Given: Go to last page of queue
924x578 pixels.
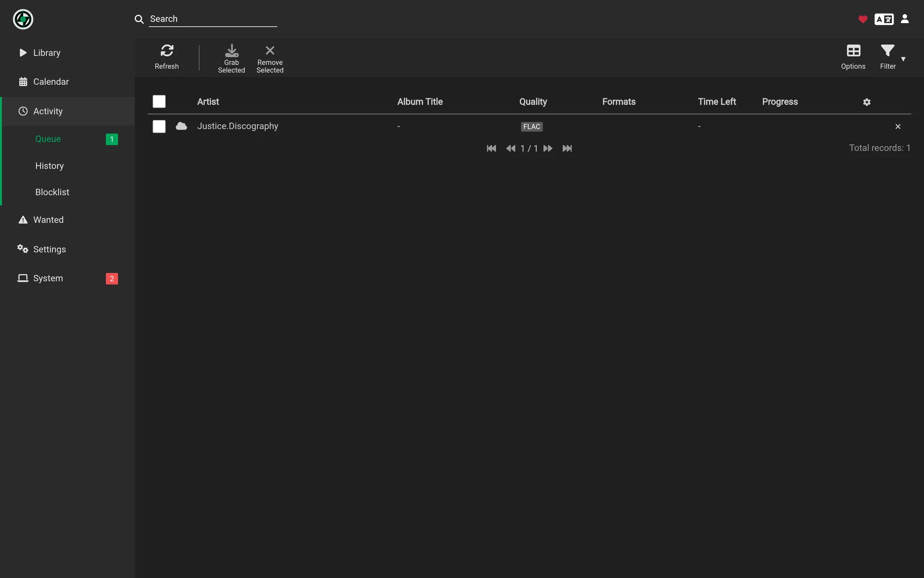Looking at the screenshot, I should [567, 149].
